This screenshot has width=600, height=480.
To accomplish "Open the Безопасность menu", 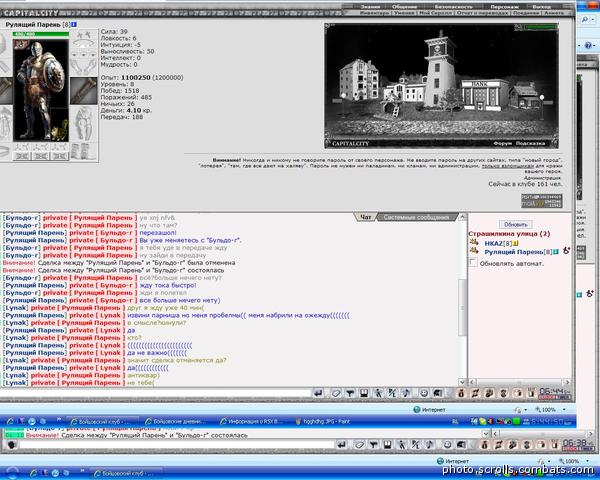I will 453,7.
